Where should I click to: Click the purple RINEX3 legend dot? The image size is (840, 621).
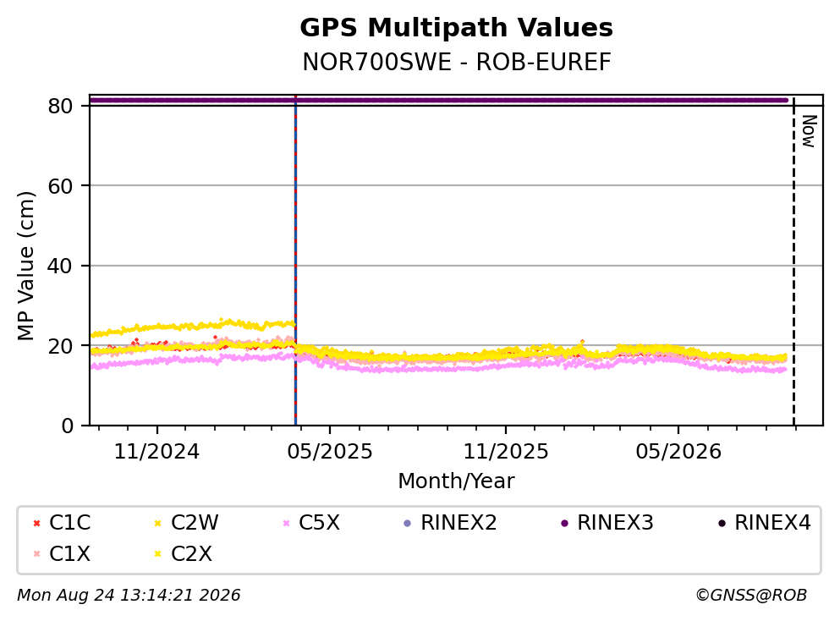(564, 523)
